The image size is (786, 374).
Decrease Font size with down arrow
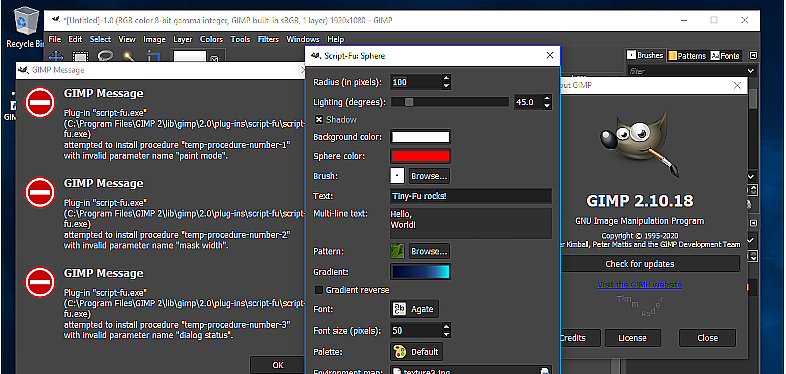tap(446, 334)
